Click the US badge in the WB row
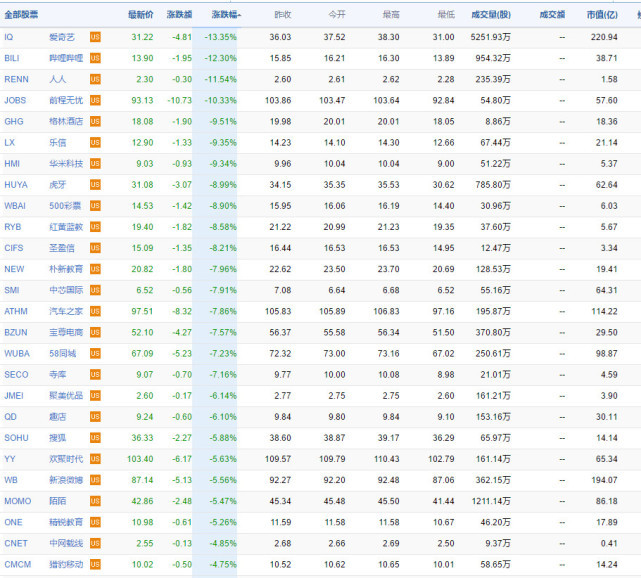Viewport: 641px width, 578px height. [95, 480]
